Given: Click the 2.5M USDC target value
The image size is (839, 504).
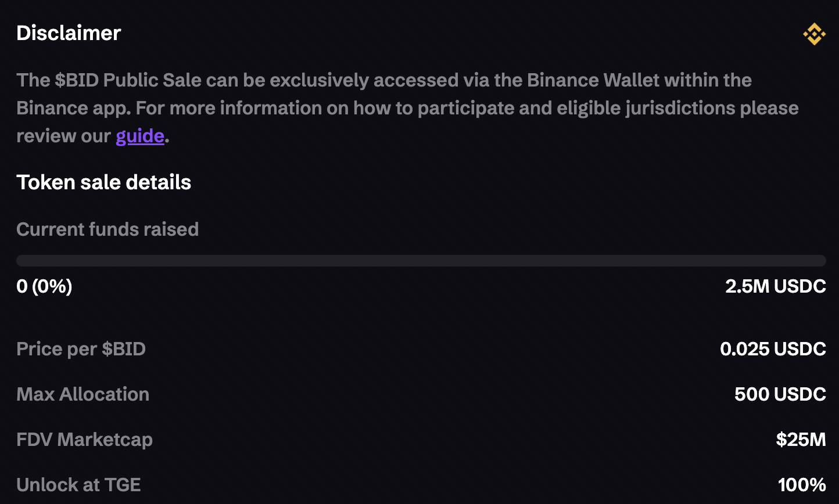Looking at the screenshot, I should [x=775, y=286].
